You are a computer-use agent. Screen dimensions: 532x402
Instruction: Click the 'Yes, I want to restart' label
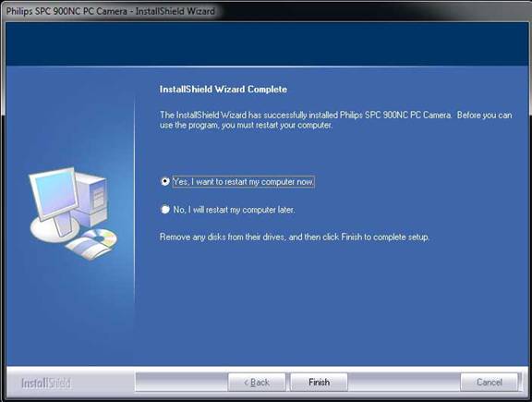243,182
